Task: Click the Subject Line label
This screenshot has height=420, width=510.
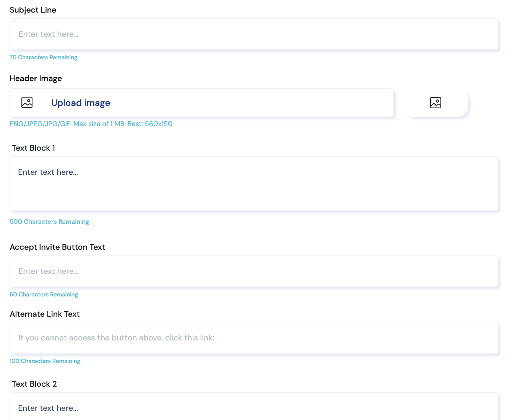Action: (x=33, y=10)
